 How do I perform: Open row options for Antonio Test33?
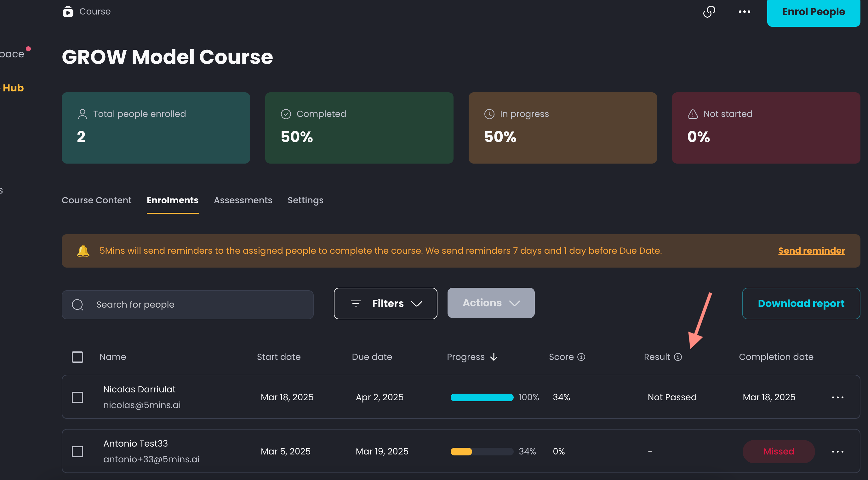(837, 452)
